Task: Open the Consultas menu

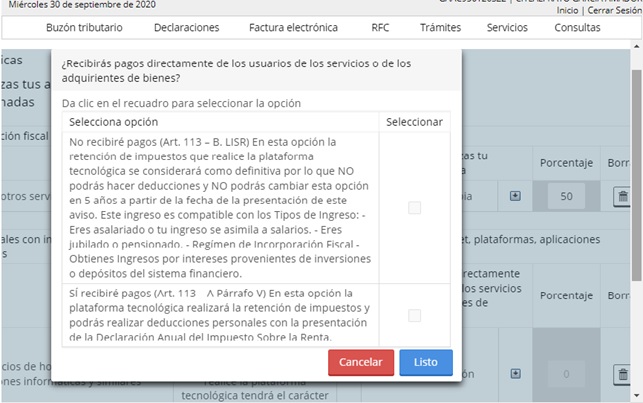Action: click(578, 28)
